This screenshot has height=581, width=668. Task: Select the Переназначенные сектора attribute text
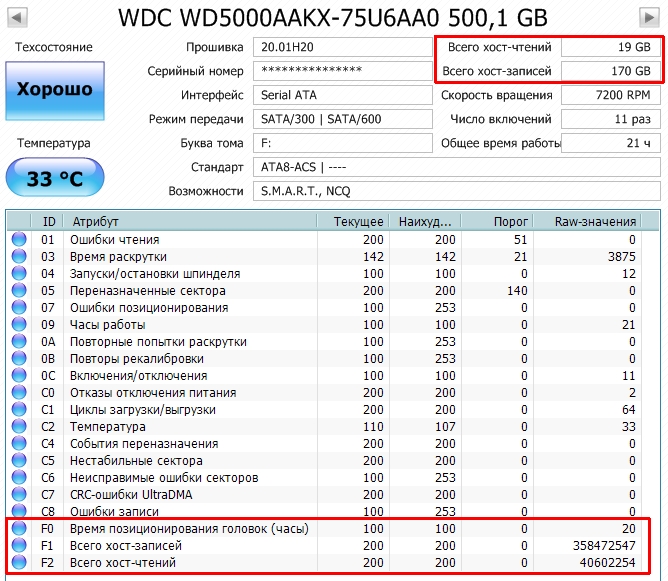(147, 291)
